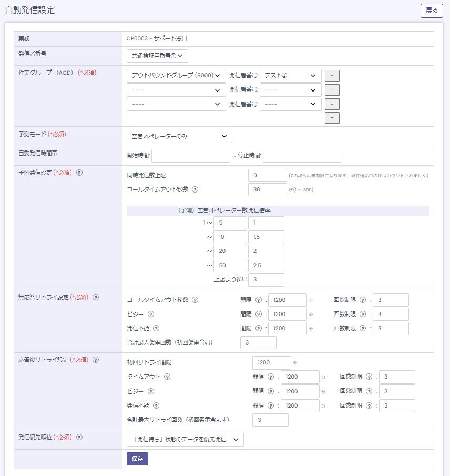Screen dimensions: 450x476
Task: Click the 停止時間 input field
Action: 302,156
